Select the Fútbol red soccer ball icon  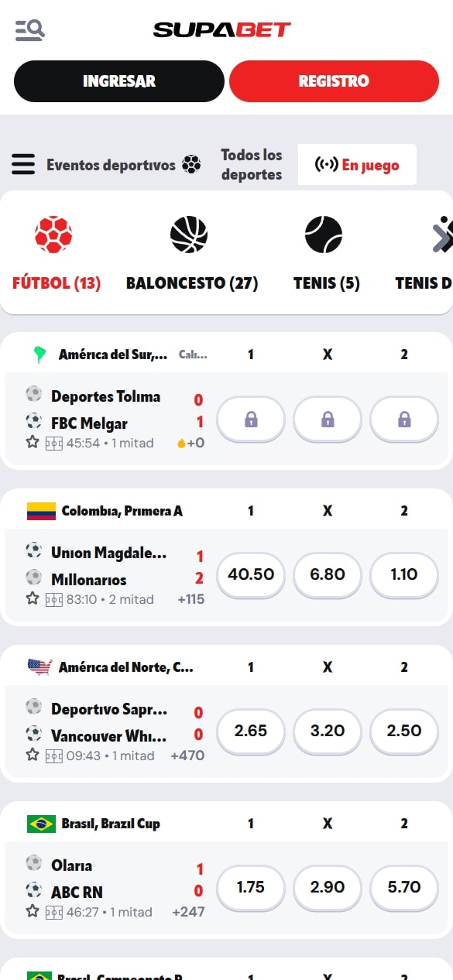click(x=53, y=235)
